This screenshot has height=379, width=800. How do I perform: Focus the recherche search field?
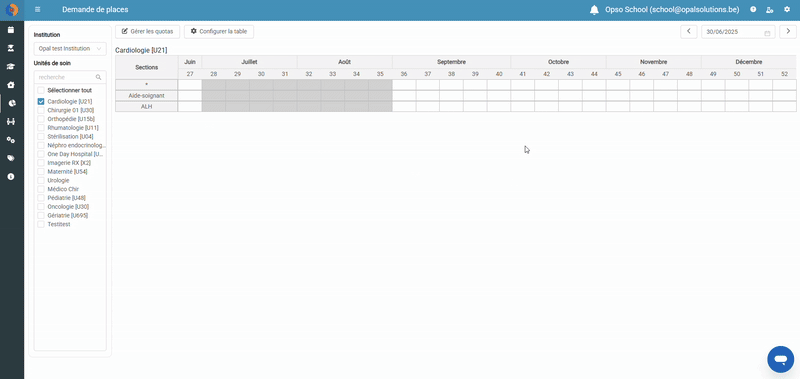point(70,77)
